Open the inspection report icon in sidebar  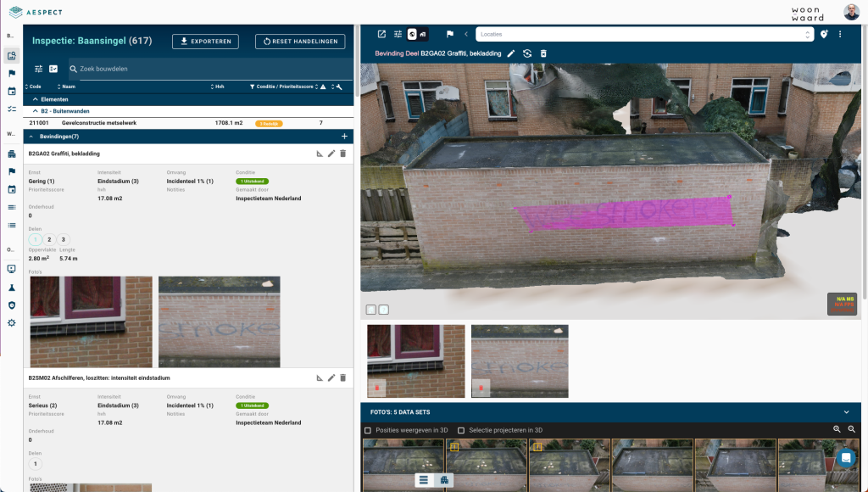12,55
